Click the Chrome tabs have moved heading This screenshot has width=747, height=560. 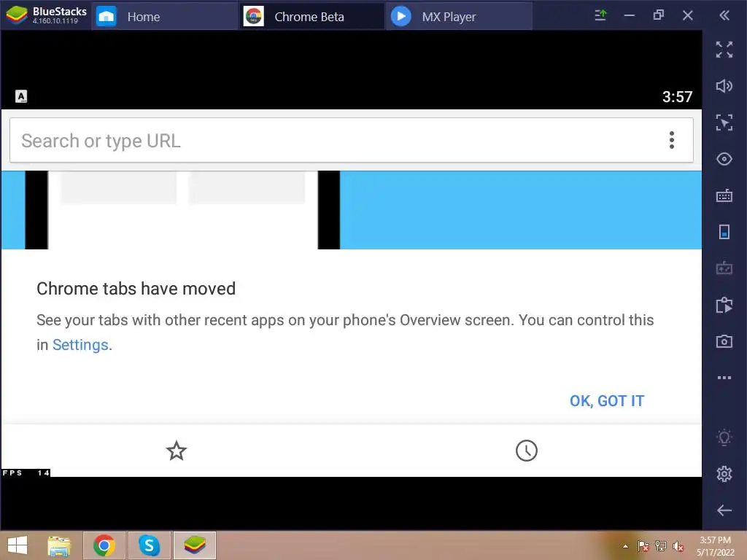136,289
